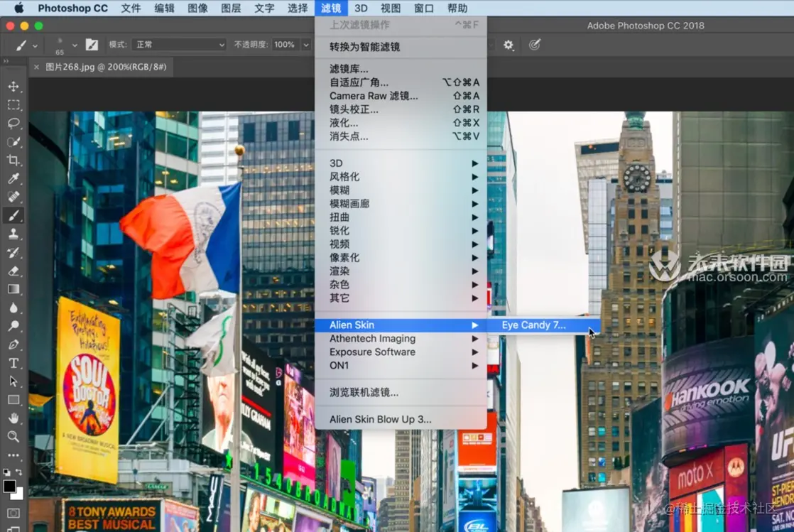This screenshot has height=532, width=794.
Task: Open the 图层 menu in menu bar
Action: coord(231,8)
